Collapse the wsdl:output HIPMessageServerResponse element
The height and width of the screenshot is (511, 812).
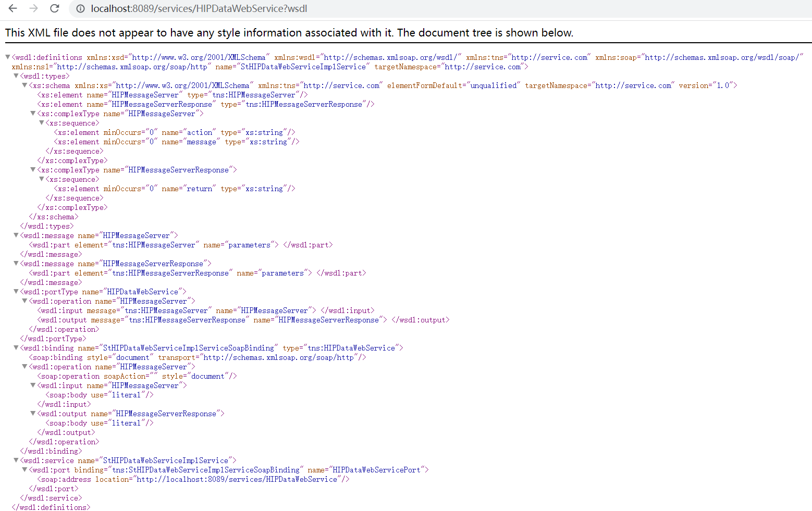point(32,413)
